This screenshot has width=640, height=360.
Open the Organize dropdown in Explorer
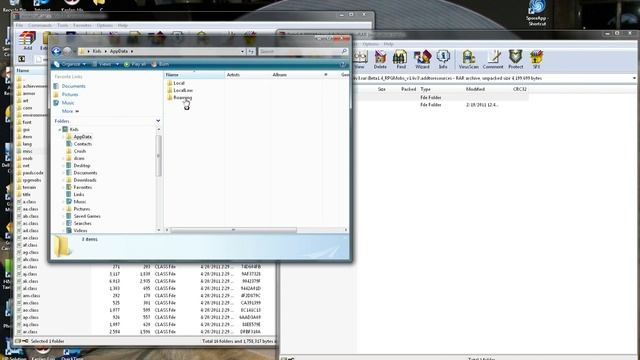(x=70, y=64)
